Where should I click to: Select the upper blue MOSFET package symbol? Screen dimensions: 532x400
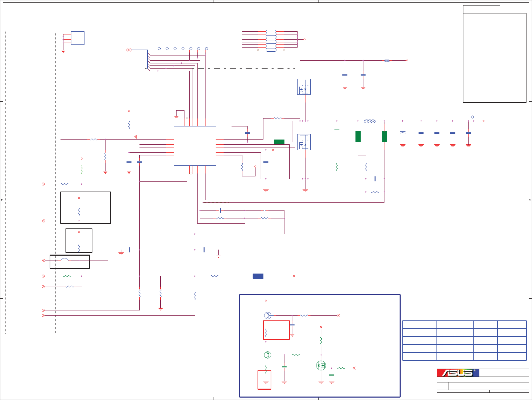coord(304,87)
